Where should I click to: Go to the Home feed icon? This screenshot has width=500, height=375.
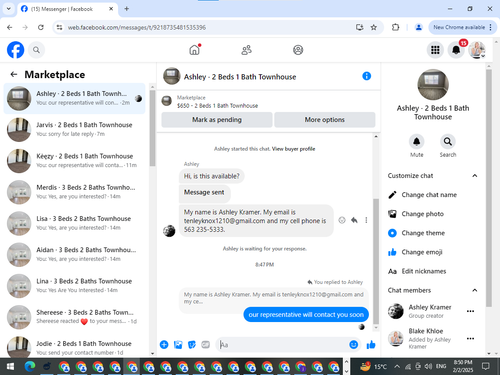point(194,50)
